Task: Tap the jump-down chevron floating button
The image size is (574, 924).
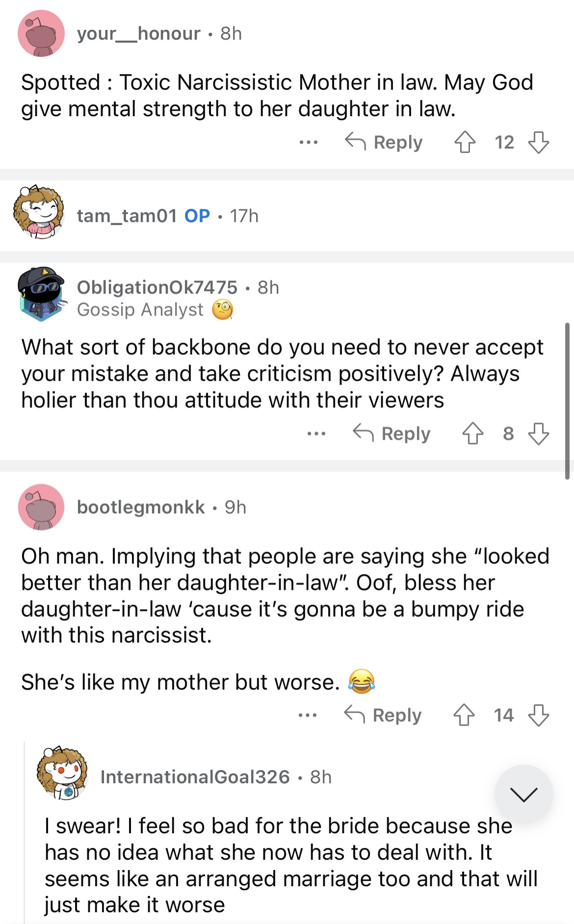Action: click(523, 794)
